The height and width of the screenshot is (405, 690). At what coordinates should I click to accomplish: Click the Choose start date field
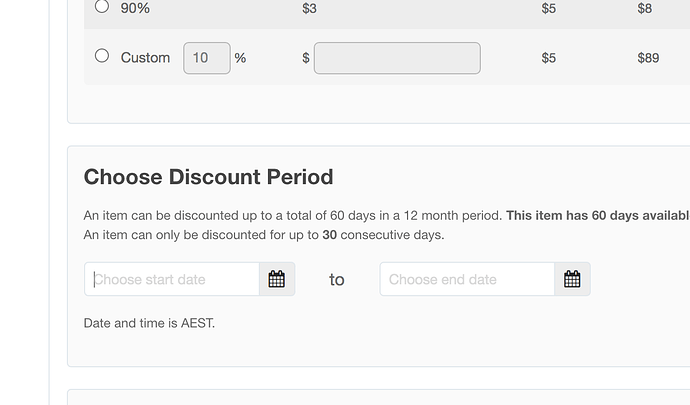click(x=172, y=279)
